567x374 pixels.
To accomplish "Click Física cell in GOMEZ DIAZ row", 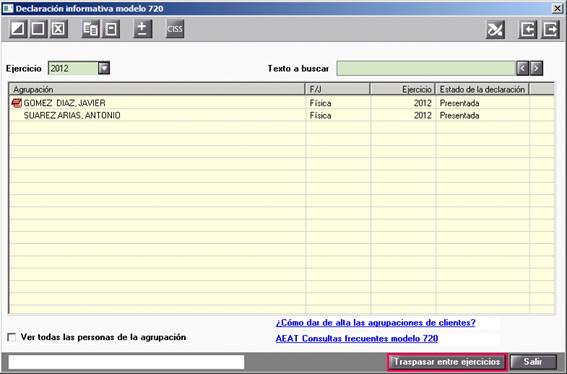I will tap(338, 103).
